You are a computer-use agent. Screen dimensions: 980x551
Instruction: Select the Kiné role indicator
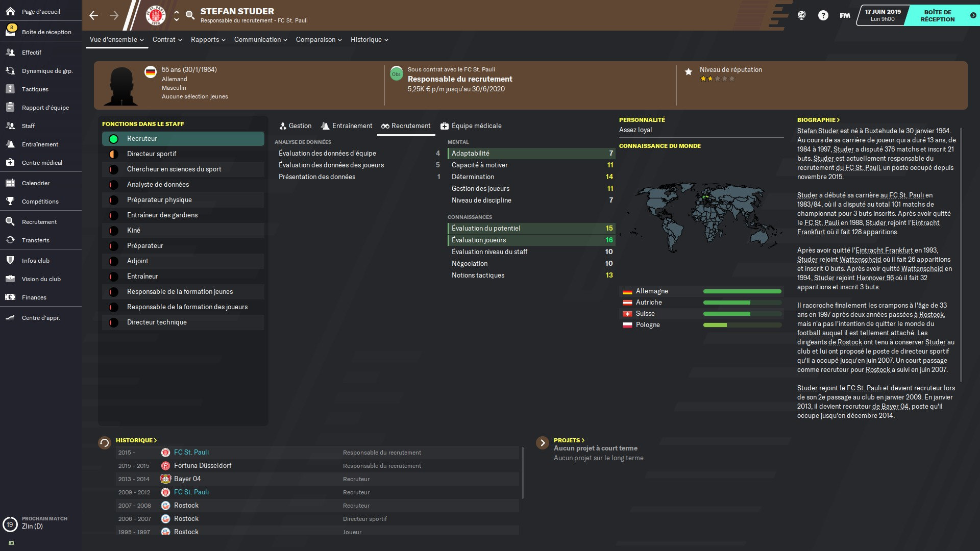(x=114, y=231)
